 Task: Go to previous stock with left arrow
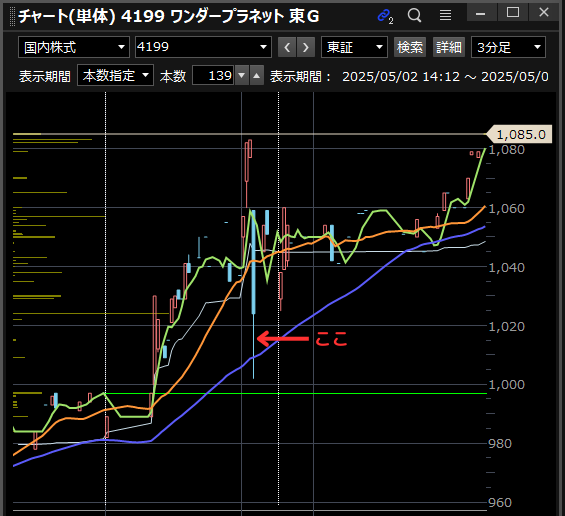pyautogui.click(x=287, y=47)
